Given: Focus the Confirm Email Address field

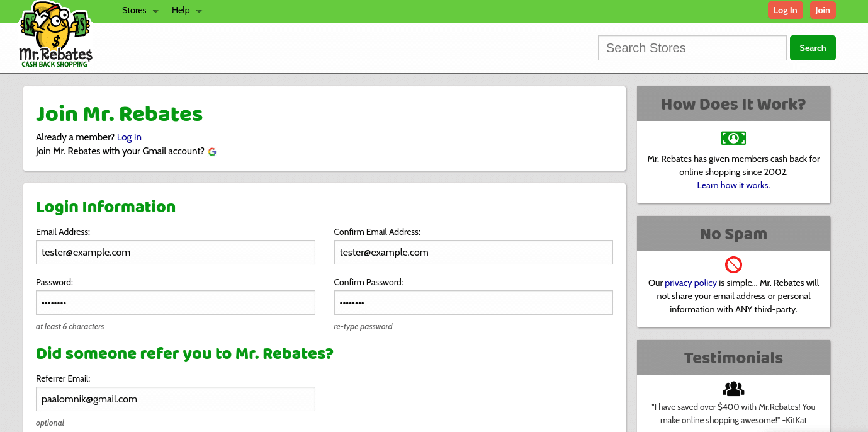Looking at the screenshot, I should coord(473,252).
